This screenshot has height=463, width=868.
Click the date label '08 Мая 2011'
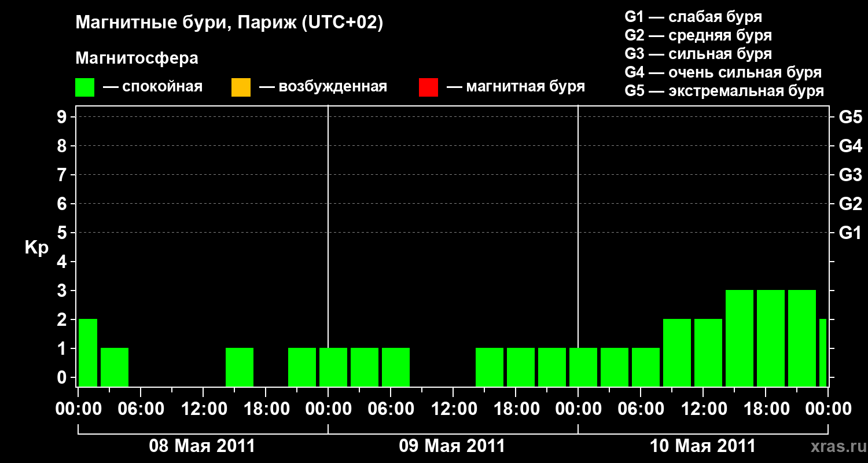click(202, 446)
